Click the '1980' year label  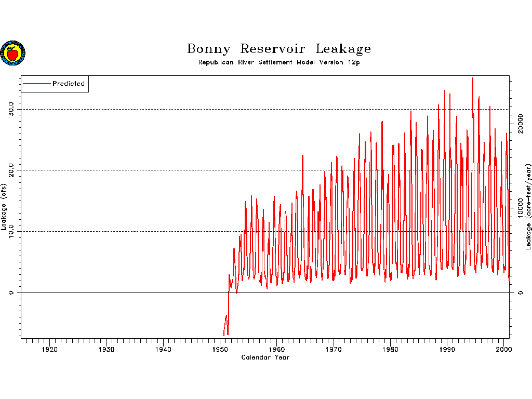click(x=390, y=350)
